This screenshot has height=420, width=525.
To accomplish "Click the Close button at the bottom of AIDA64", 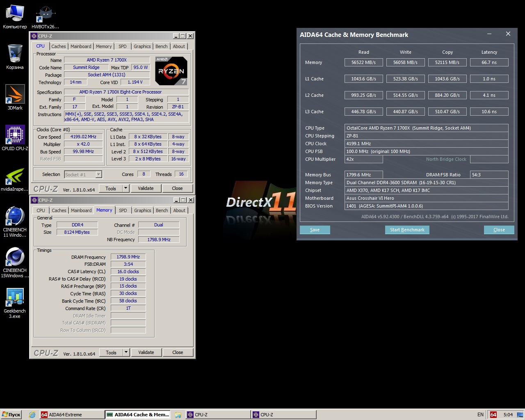I will pos(499,230).
